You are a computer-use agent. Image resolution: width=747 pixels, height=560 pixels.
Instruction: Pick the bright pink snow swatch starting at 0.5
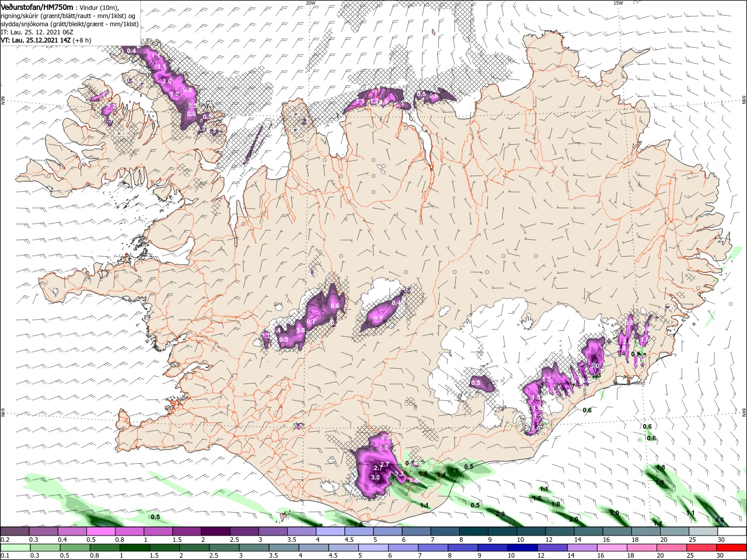click(100, 531)
